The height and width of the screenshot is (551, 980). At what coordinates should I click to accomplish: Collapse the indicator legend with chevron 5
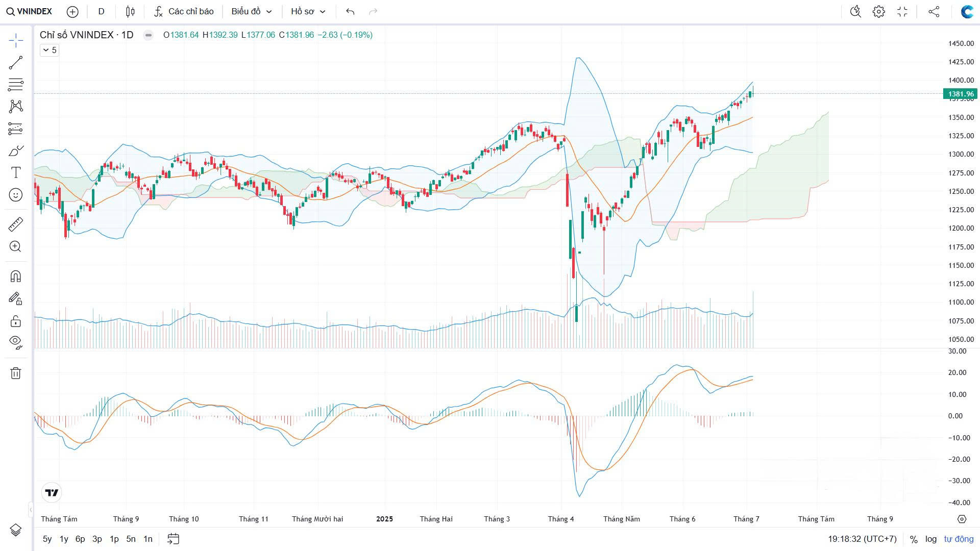50,50
